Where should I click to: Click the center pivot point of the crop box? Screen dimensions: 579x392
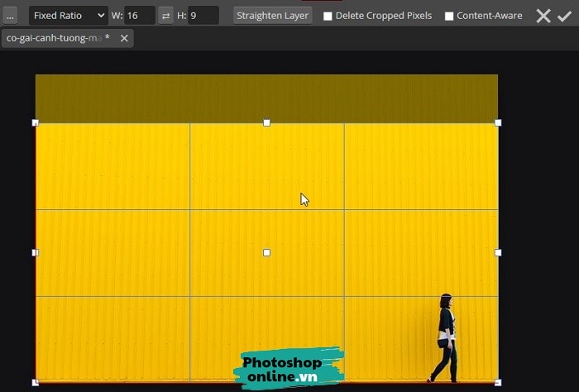pos(266,252)
